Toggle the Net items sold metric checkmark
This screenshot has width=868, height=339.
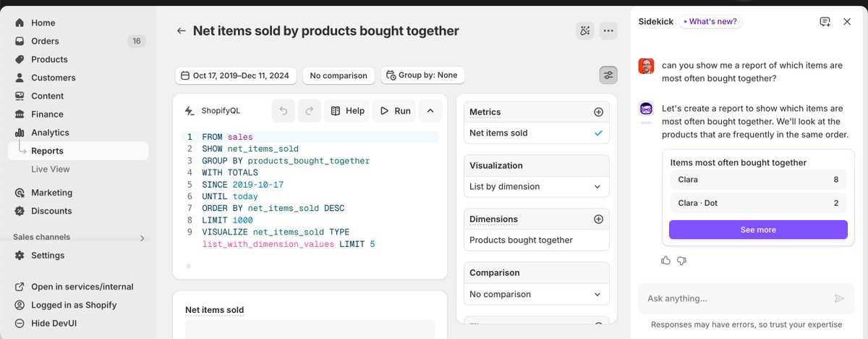click(598, 133)
